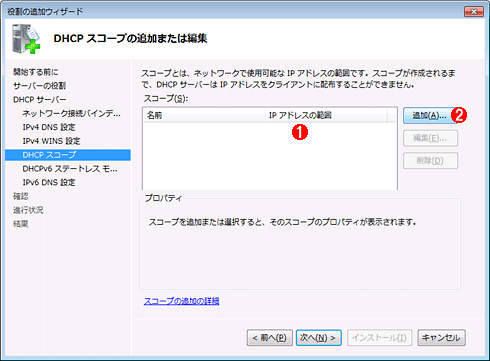Cancel the wizard with キャンセル button
Screen dimensions: 490x361
click(x=441, y=338)
